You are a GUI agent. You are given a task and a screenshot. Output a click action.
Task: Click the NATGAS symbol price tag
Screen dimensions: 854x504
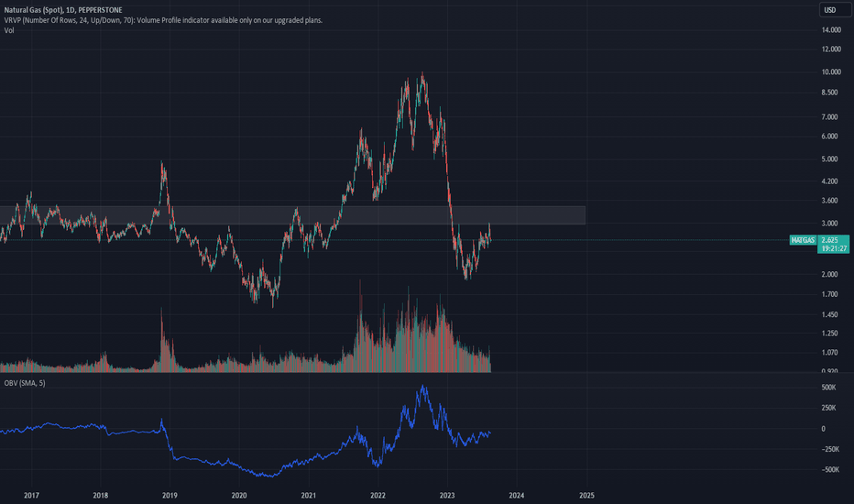803,240
